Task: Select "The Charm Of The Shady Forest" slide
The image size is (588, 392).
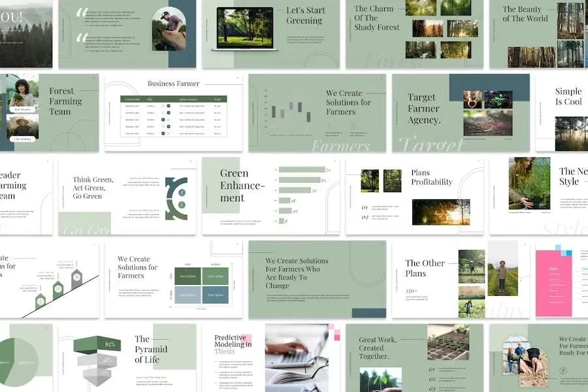Action: click(414, 34)
